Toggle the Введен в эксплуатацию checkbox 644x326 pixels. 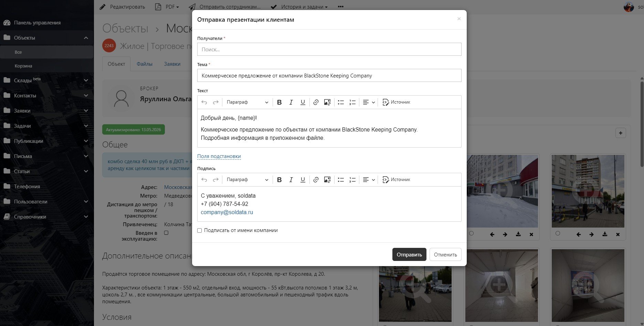[166, 233]
